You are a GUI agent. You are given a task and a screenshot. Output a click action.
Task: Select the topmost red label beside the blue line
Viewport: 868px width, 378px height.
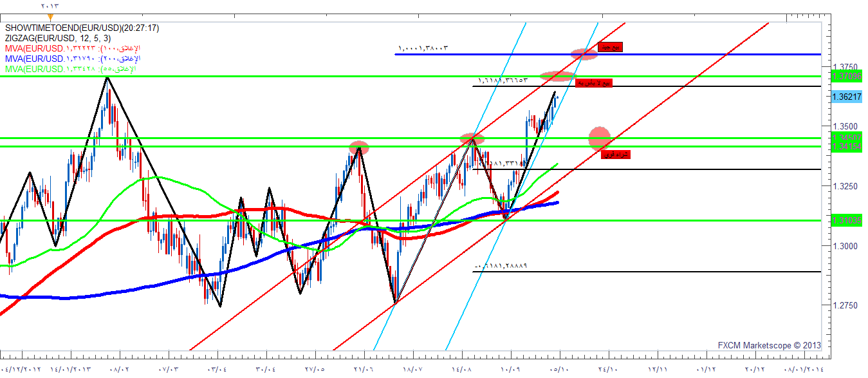coord(610,47)
